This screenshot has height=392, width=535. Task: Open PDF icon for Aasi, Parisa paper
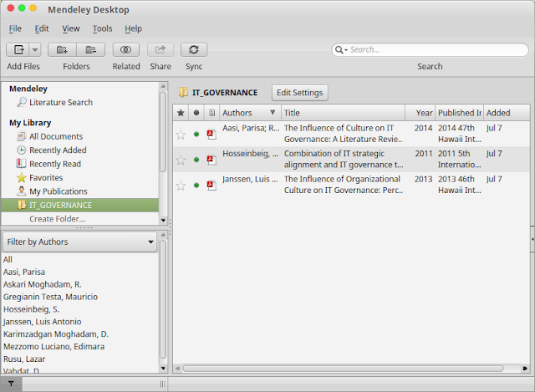point(211,135)
